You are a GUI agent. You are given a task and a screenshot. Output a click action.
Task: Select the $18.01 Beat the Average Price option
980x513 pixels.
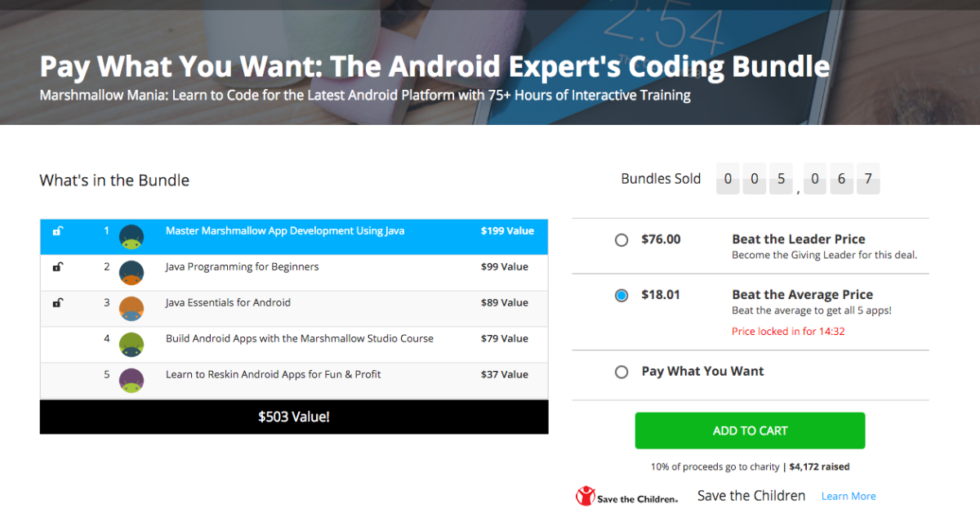pos(621,296)
